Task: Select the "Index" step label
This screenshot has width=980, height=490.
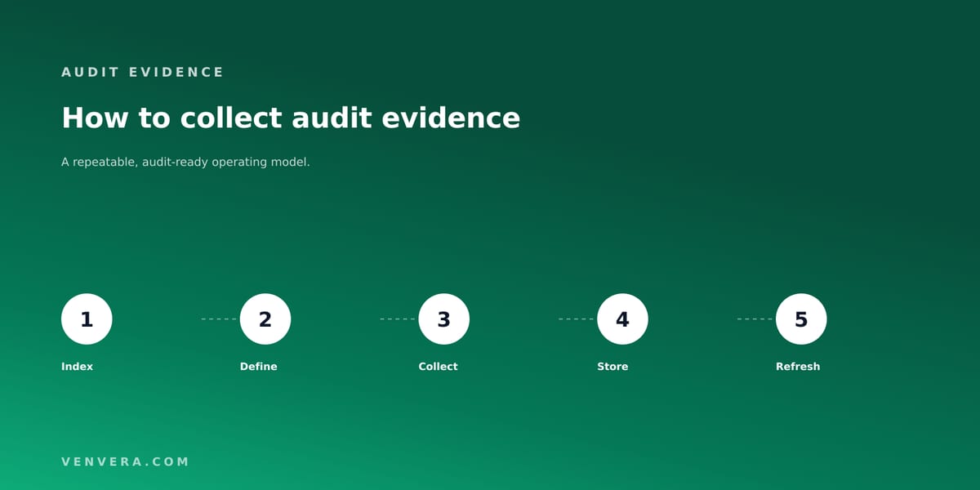Action: (x=78, y=367)
